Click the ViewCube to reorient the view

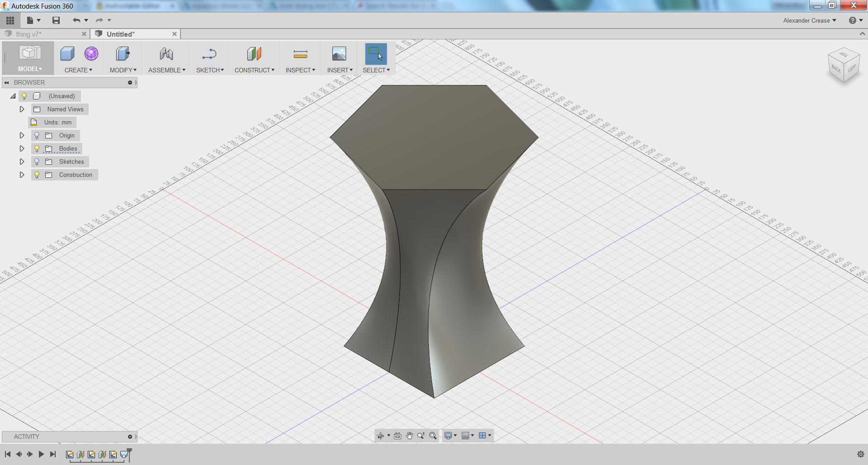tap(844, 66)
